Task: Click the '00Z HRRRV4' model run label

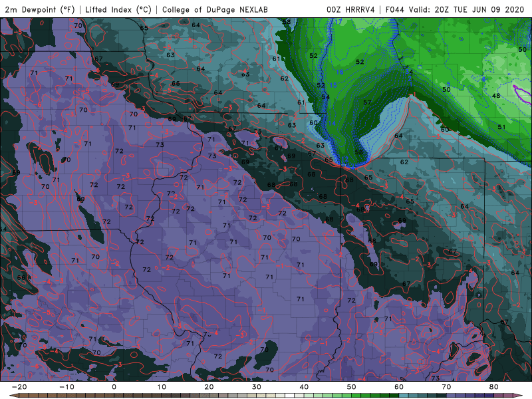Action: click(x=350, y=9)
